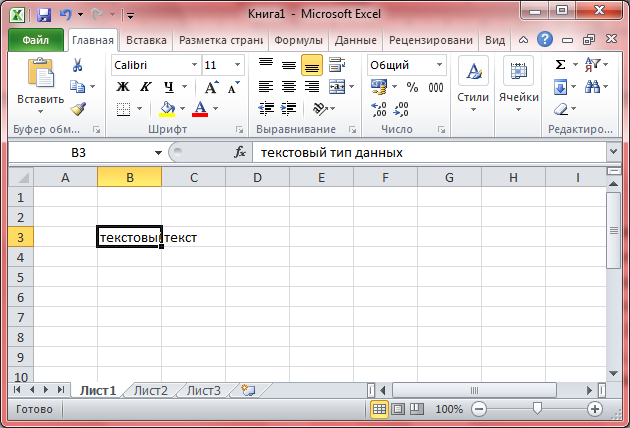Viewport: 630px width, 428px height.
Task: Open Name Box B3 dropdown arrow
Action: pos(158,153)
